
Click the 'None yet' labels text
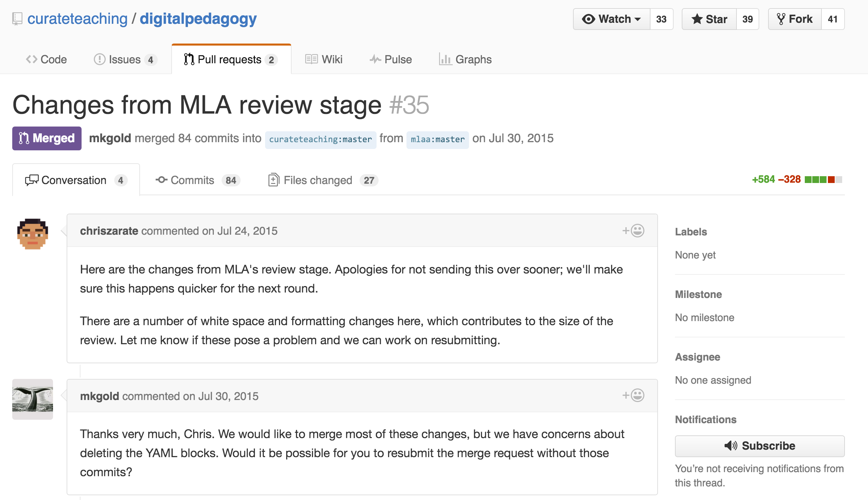[x=695, y=255]
